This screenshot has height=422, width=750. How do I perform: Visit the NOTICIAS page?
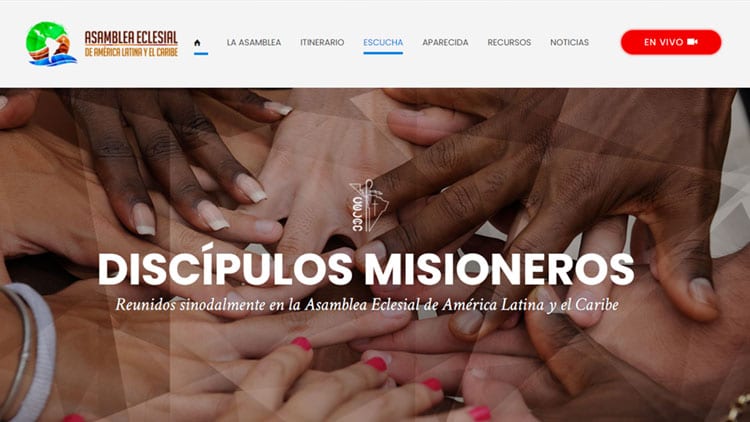click(x=569, y=42)
